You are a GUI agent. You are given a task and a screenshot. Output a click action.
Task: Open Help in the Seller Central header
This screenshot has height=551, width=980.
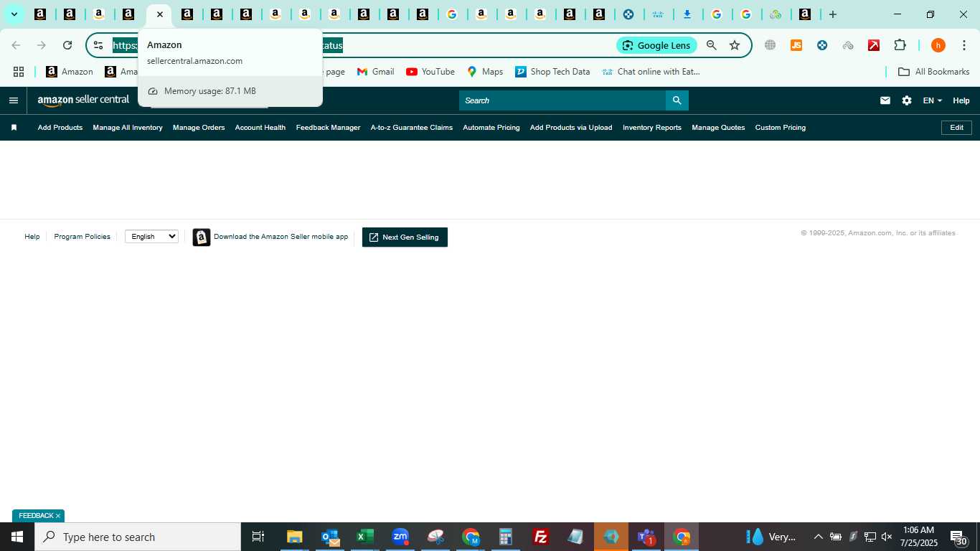tap(961, 100)
